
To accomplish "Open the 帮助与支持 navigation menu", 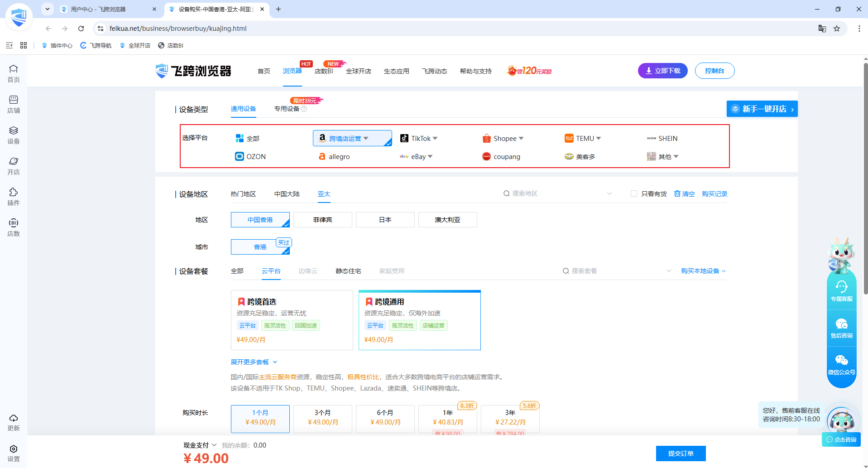I will point(476,71).
